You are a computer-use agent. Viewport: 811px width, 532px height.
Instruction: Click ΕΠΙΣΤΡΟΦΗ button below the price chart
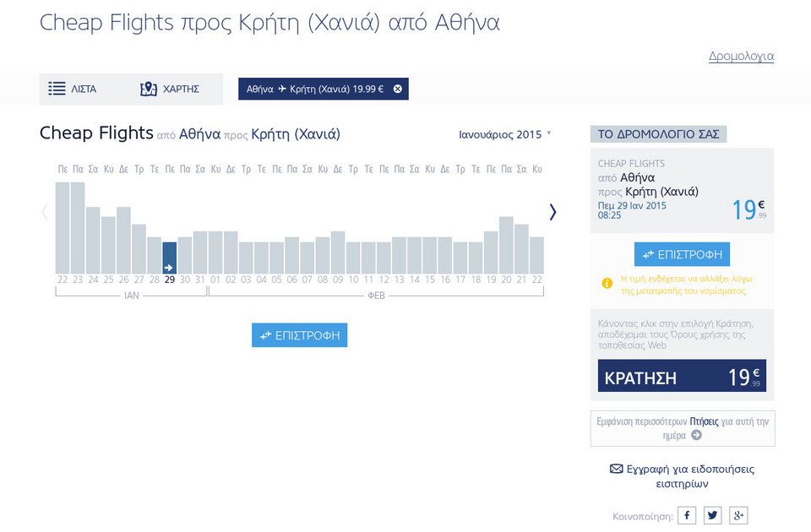coord(299,335)
